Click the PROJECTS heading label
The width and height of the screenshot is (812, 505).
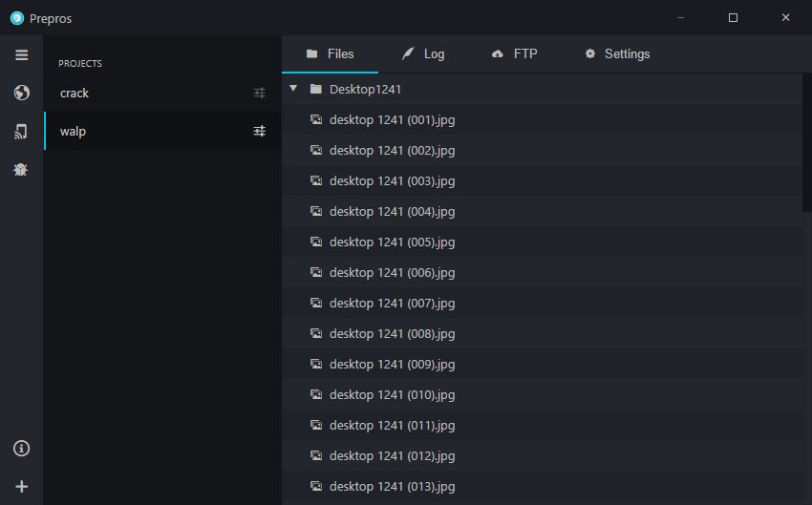(x=80, y=63)
